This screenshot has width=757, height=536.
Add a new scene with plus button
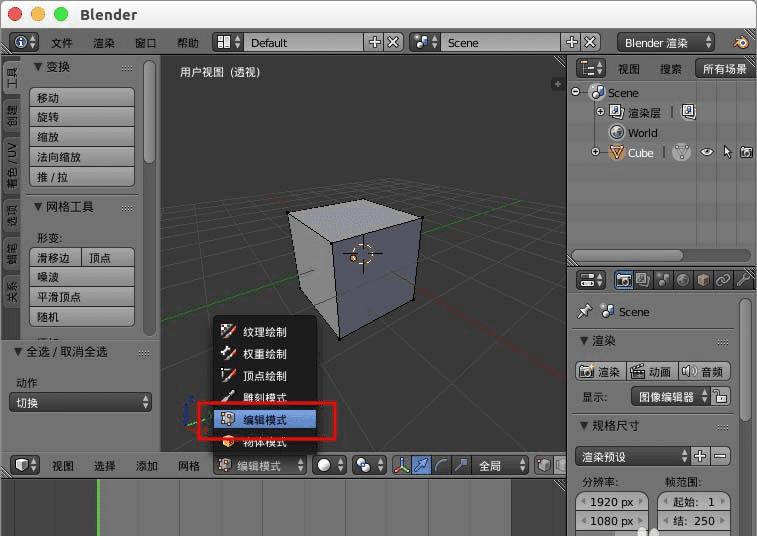572,42
